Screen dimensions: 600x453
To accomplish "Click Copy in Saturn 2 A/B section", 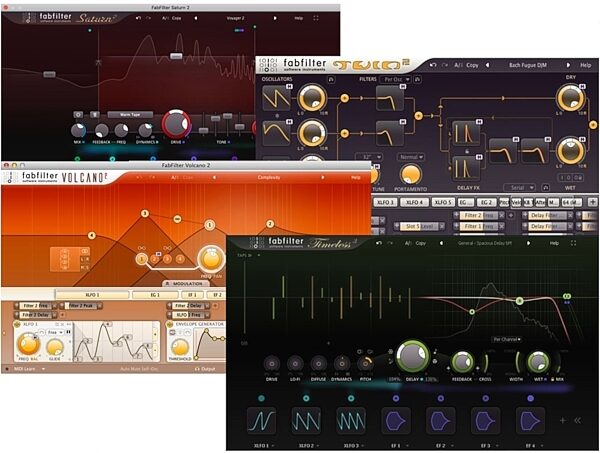I will tap(176, 18).
